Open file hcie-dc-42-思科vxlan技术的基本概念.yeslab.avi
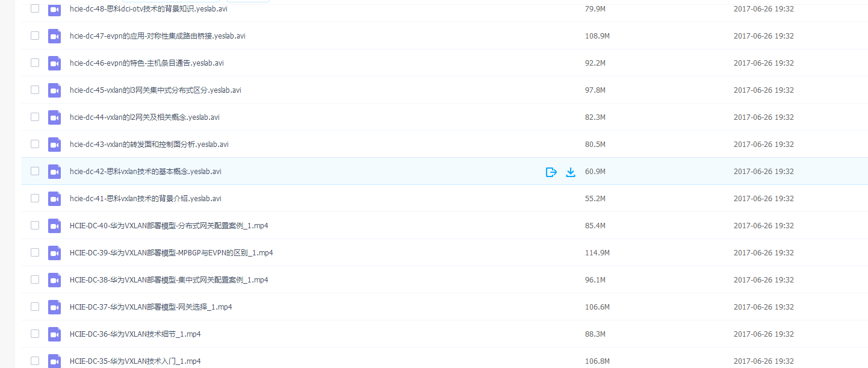The height and width of the screenshot is (368, 868). click(x=146, y=172)
